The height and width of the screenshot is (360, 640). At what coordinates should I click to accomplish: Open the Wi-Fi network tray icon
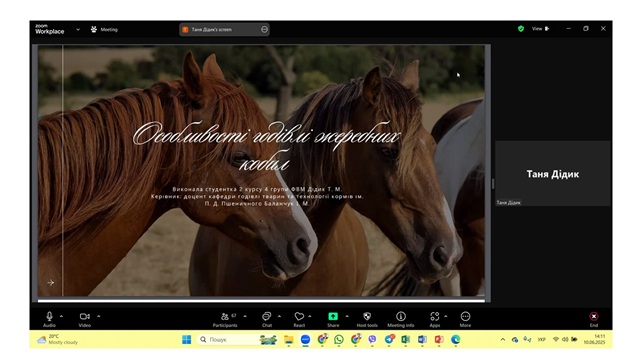tap(556, 340)
